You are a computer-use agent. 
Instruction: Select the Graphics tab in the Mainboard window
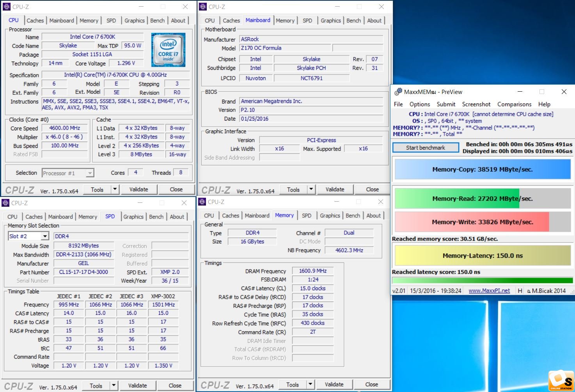tap(331, 21)
